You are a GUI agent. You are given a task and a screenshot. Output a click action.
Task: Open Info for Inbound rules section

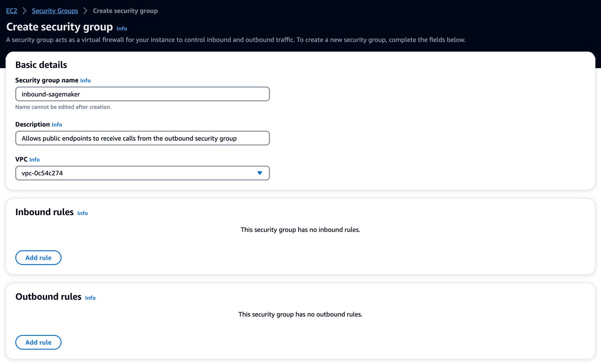tap(82, 213)
